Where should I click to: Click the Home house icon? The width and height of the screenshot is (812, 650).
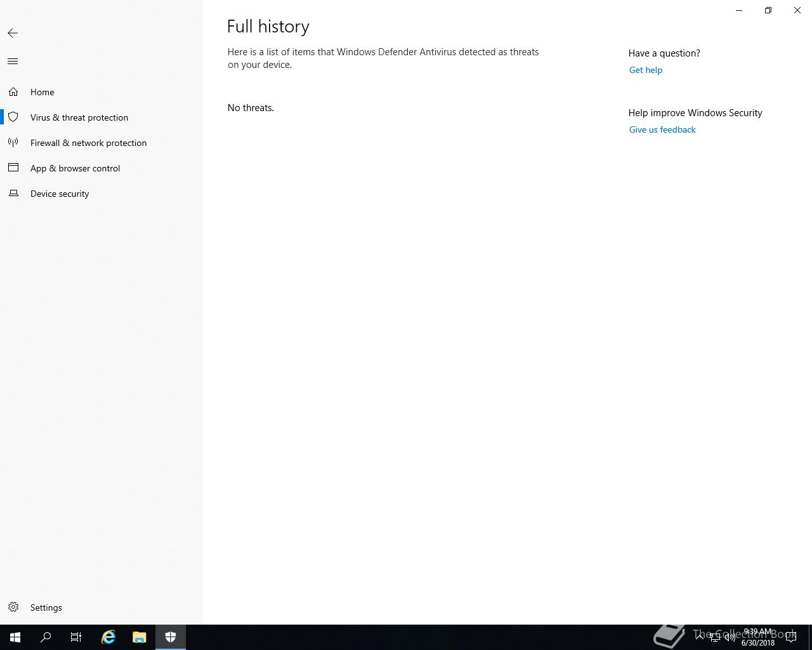coord(13,92)
